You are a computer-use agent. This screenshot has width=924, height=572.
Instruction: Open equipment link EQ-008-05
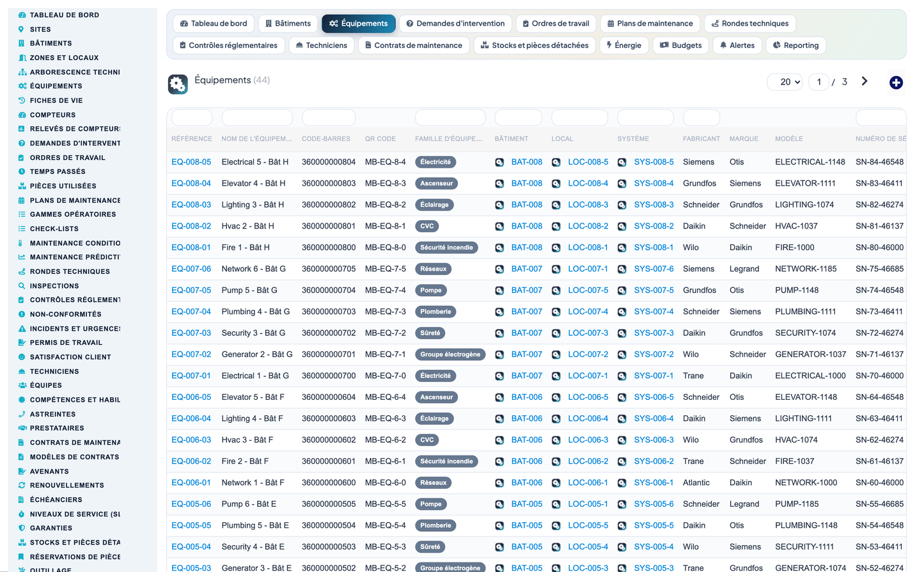(191, 162)
